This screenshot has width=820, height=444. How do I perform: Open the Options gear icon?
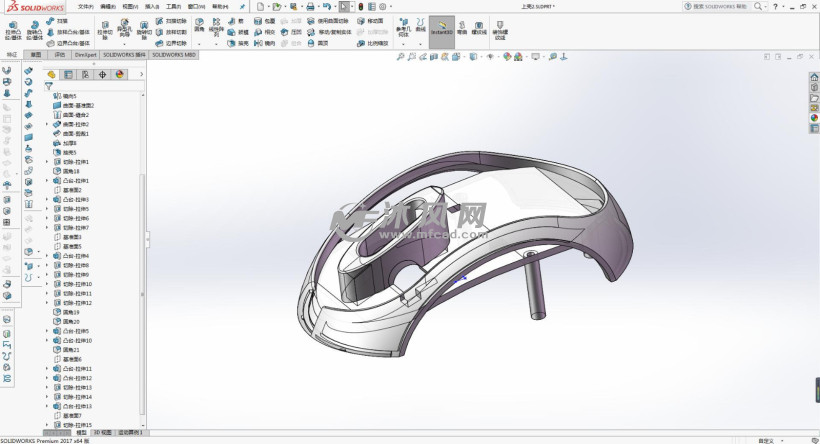383,7
